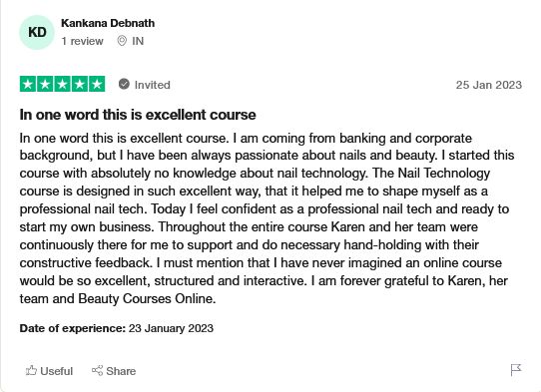Click the 25 Jan 2023 date

(x=489, y=85)
